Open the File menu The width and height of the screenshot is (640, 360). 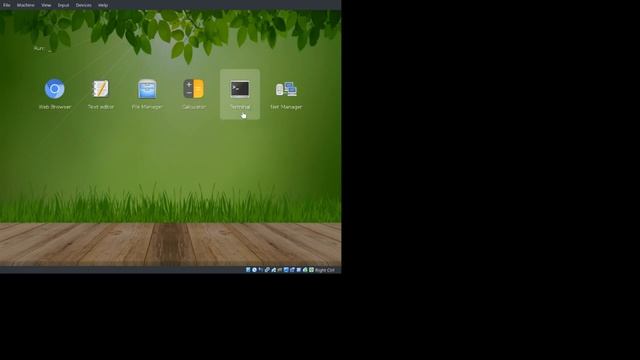[7, 5]
